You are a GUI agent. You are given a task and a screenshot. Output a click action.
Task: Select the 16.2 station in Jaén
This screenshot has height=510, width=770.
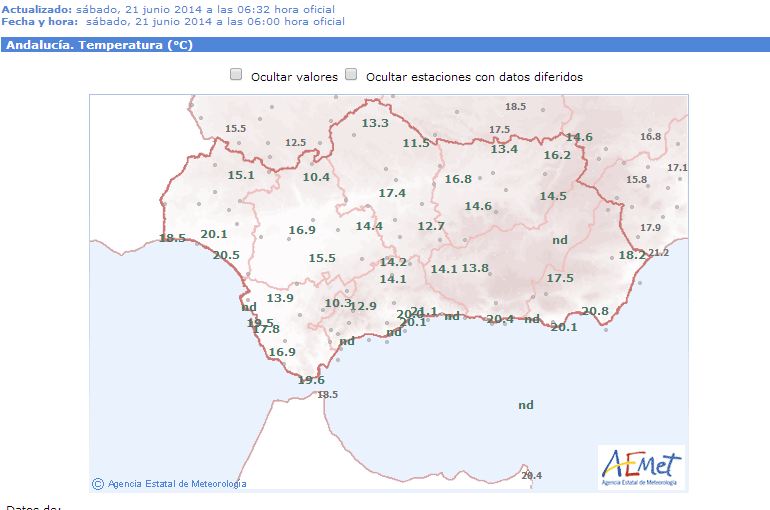click(557, 155)
